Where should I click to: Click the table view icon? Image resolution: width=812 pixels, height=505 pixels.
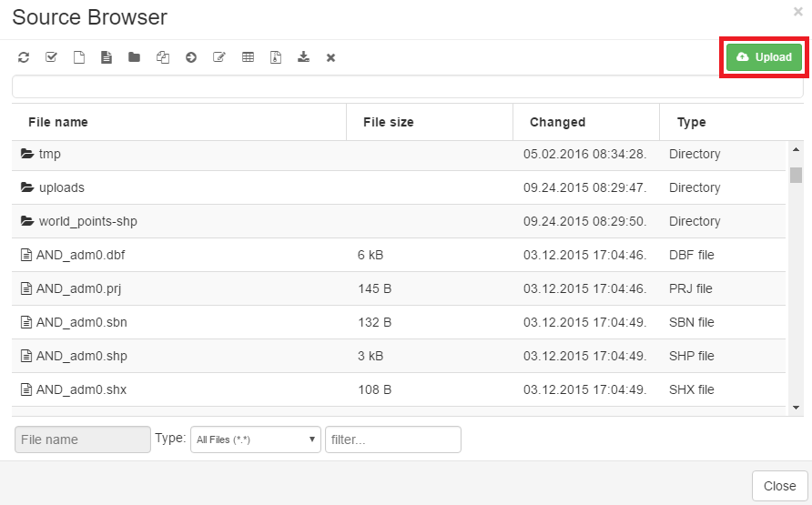click(248, 57)
